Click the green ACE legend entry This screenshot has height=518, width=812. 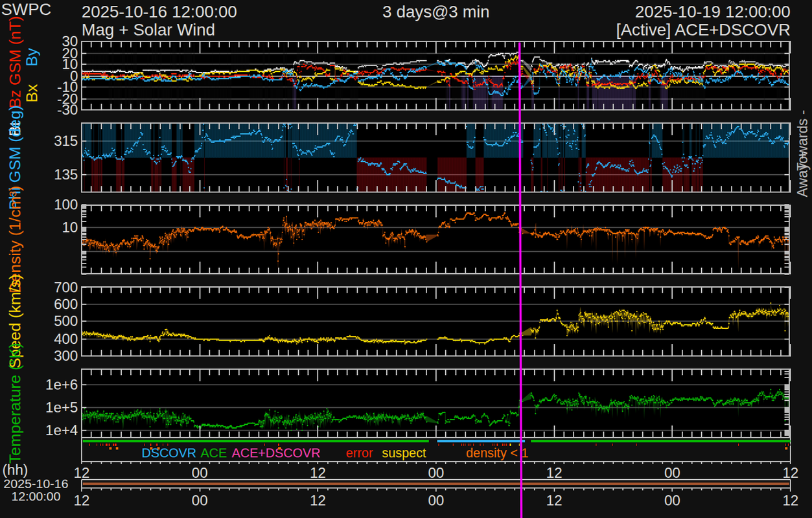coord(214,453)
